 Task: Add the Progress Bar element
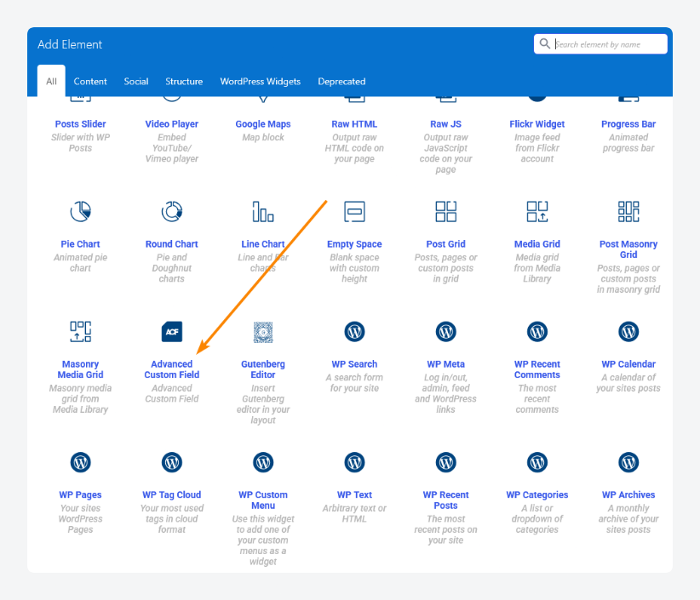pyautogui.click(x=628, y=124)
